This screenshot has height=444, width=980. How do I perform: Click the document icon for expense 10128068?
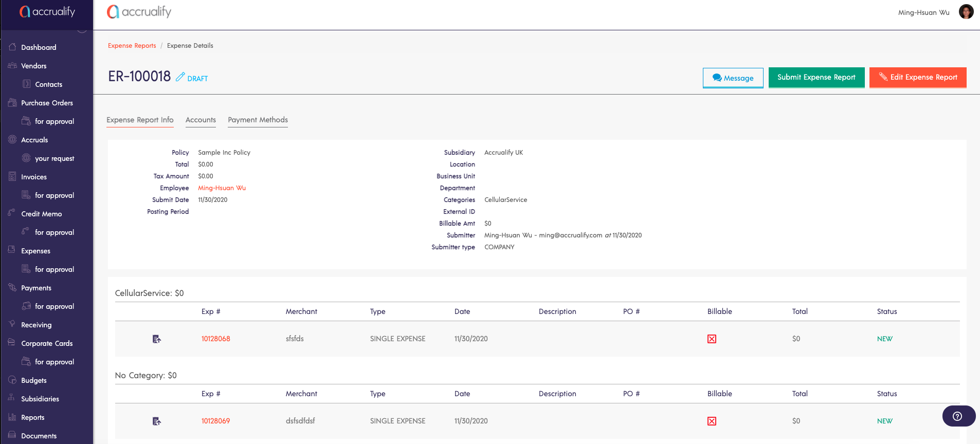(x=157, y=339)
